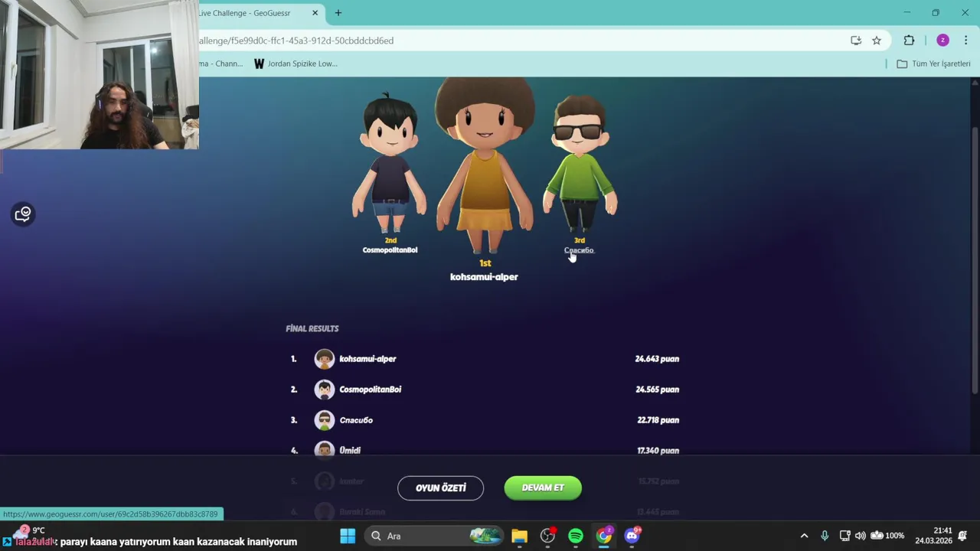Open the Jordan Spizike Low bookmark
Viewport: 980px width, 551px height.
point(296,64)
